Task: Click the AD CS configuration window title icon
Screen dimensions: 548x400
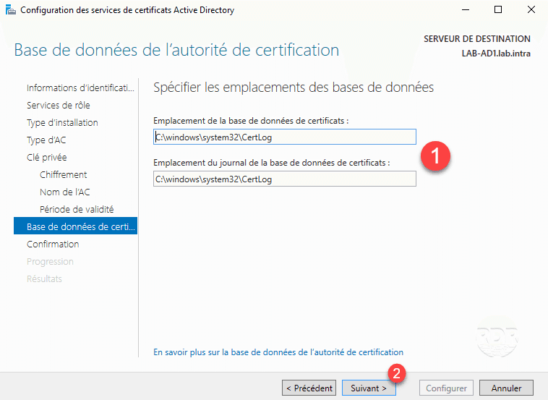Action: (10, 10)
